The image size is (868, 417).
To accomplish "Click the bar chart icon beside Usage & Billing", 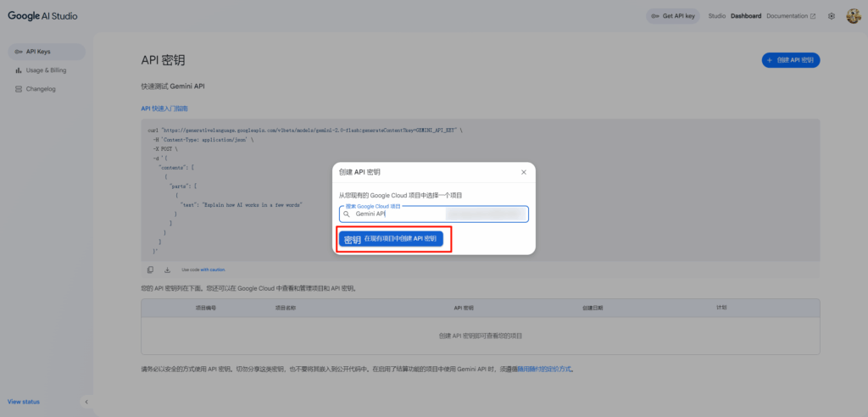I will pos(19,70).
